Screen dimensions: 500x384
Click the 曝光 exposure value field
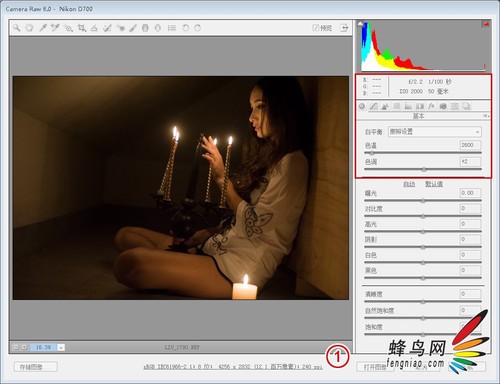pos(470,193)
